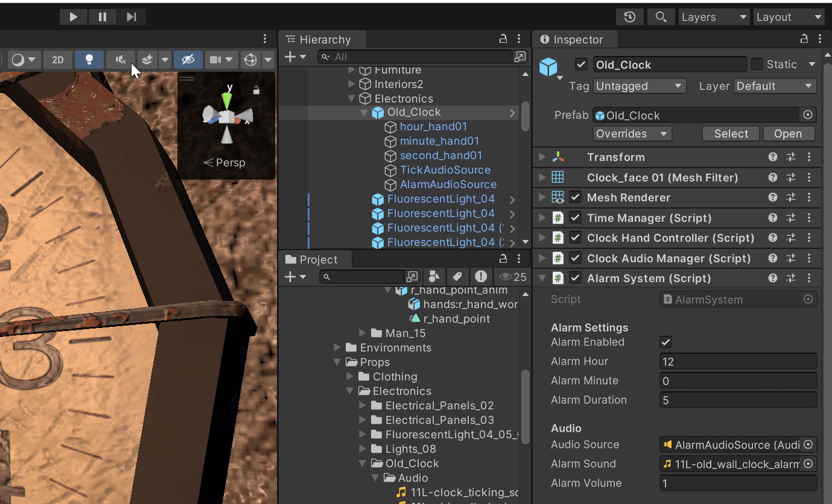Open help reference for the Transform component
The image size is (832, 504).
(x=773, y=157)
